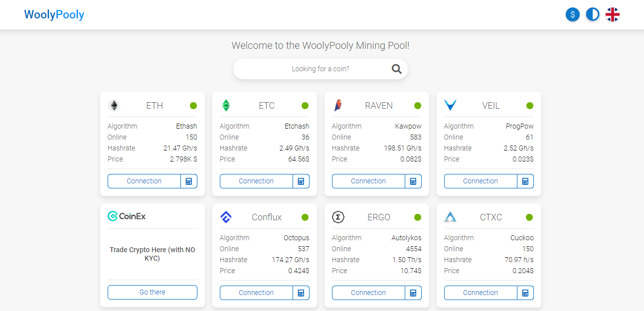
Task: Click the Conflux green status dot
Action: pyautogui.click(x=305, y=217)
